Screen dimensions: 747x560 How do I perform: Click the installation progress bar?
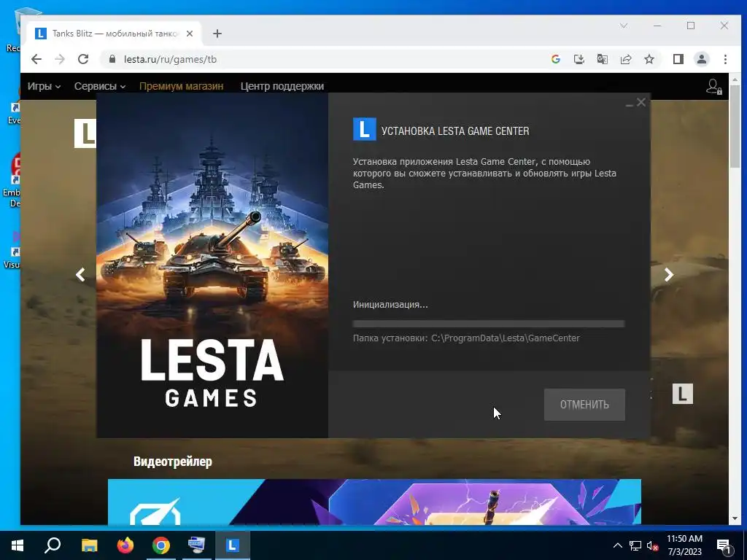coord(488,324)
